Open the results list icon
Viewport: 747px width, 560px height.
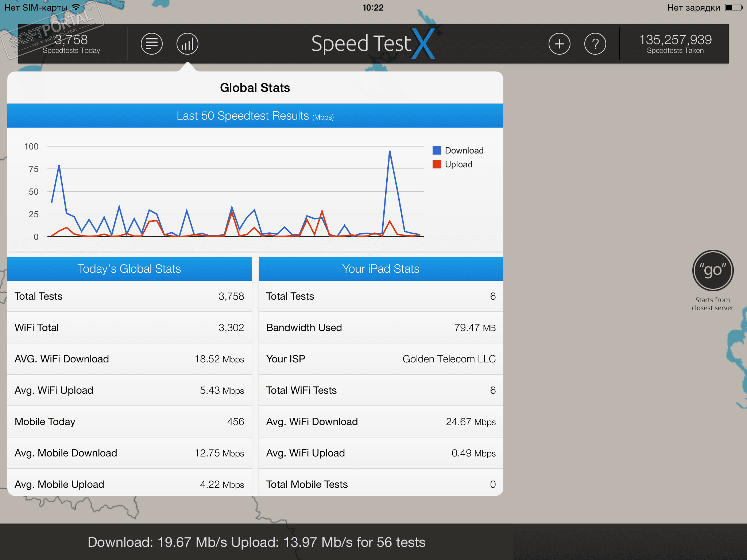[x=151, y=44]
